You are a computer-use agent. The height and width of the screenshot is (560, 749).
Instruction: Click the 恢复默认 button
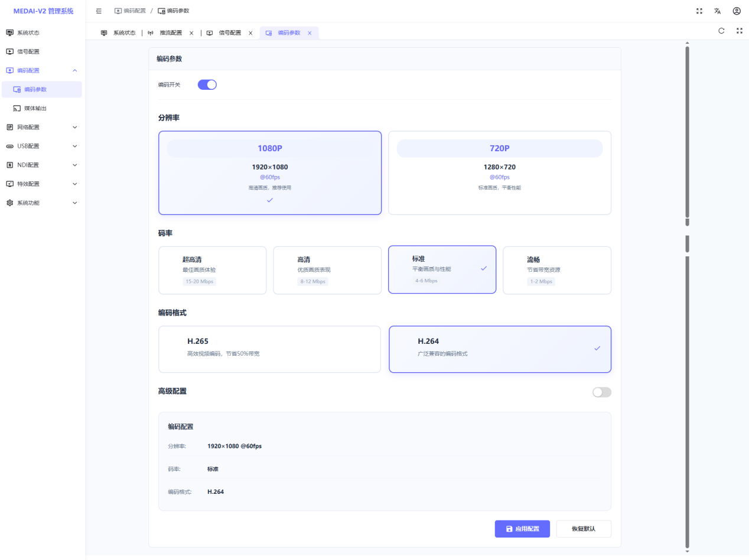click(584, 529)
